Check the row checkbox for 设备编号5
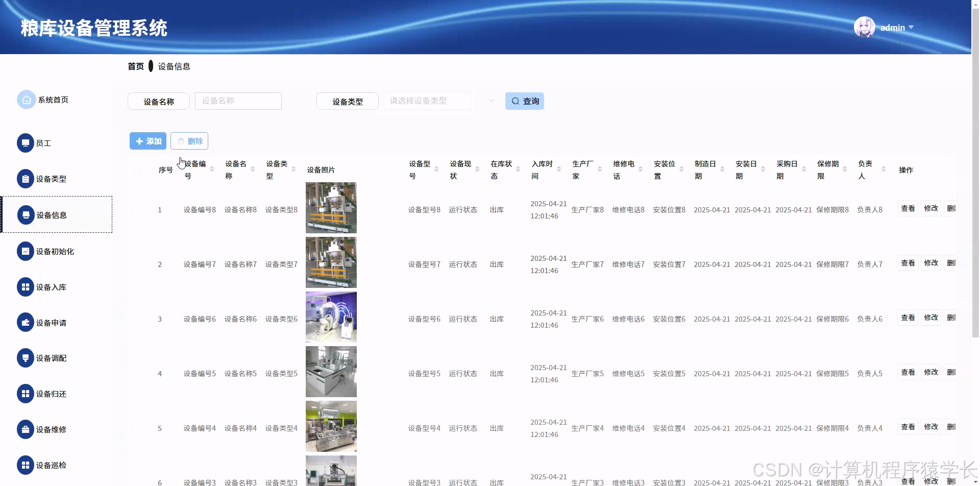The width and height of the screenshot is (980, 486). (136, 374)
